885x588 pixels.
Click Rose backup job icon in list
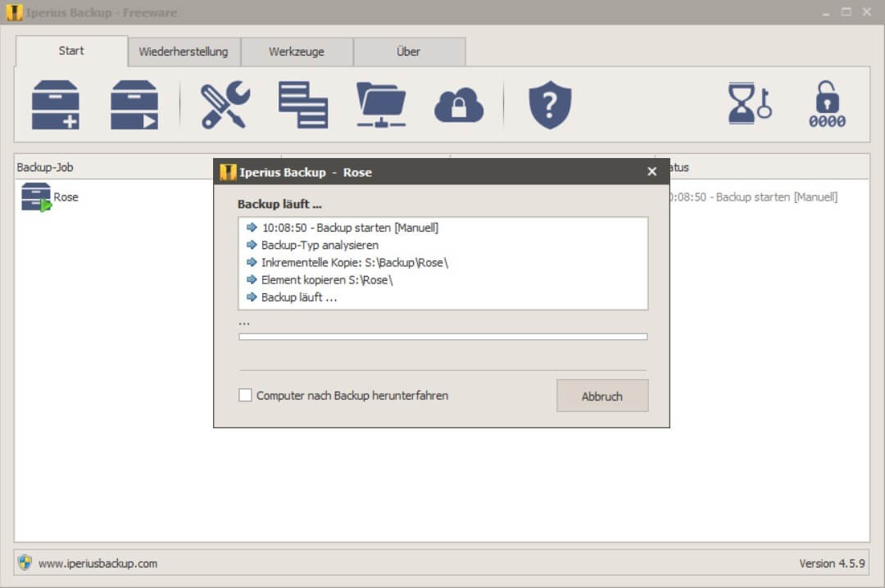click(x=36, y=197)
